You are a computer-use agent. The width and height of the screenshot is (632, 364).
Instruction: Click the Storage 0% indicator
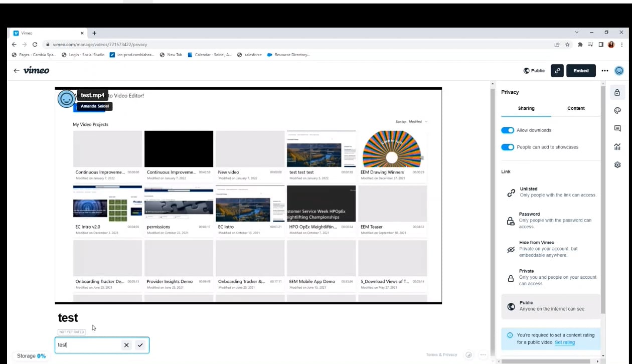pyautogui.click(x=31, y=356)
